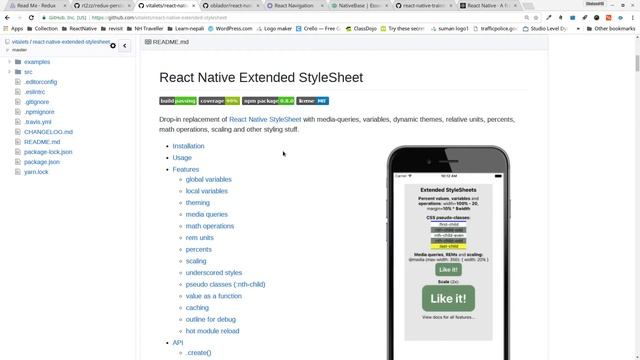Open package-lock.json in file tree
Screen dimensions: 640x360
tap(48, 152)
